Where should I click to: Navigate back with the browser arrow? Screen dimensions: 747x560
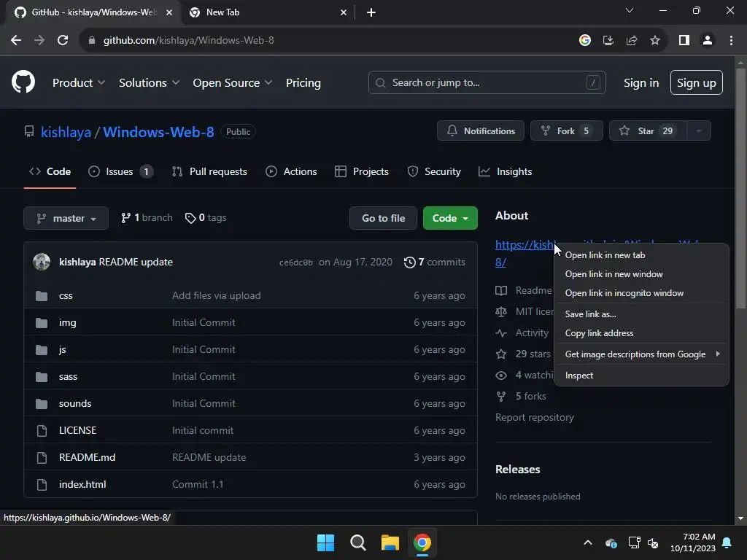coord(16,41)
